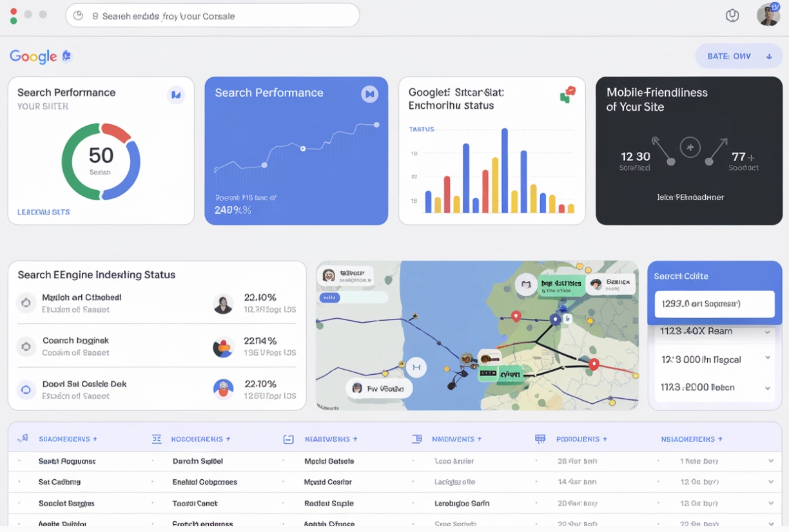Click the upper green chip on the map

click(561, 285)
